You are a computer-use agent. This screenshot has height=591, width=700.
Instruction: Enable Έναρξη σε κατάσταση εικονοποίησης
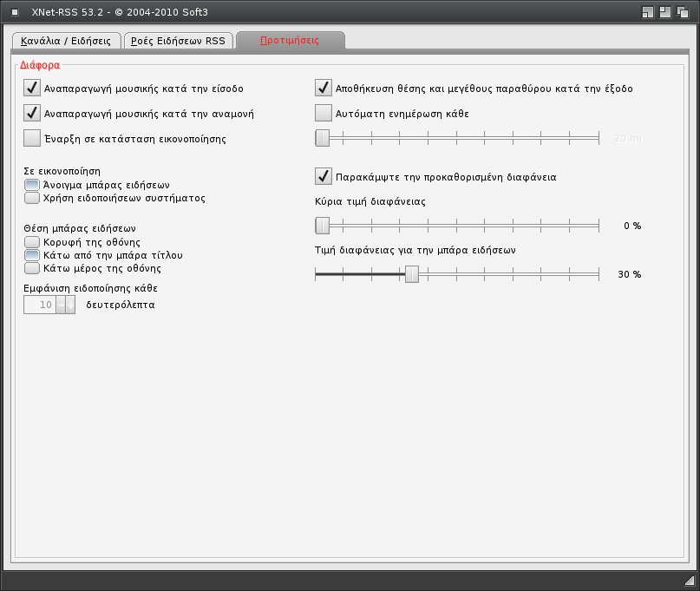(x=32, y=138)
